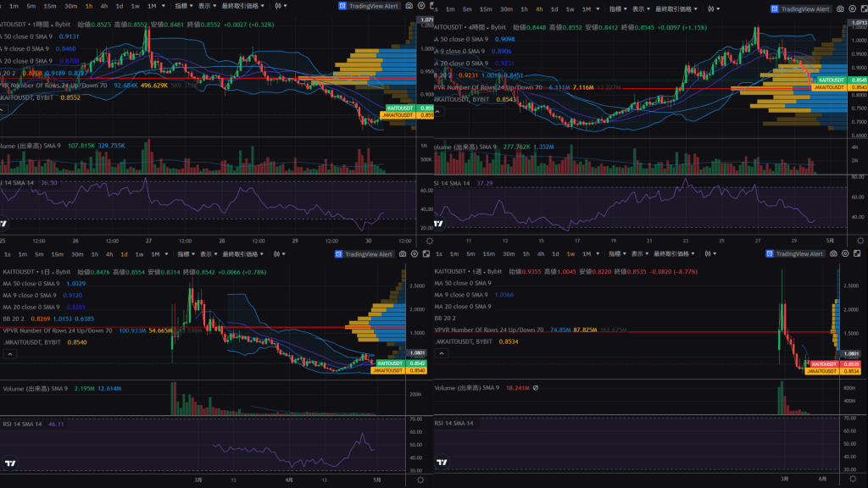Click TradingView Alert button on the daily chart
868x488 pixels.
pyautogui.click(x=363, y=254)
